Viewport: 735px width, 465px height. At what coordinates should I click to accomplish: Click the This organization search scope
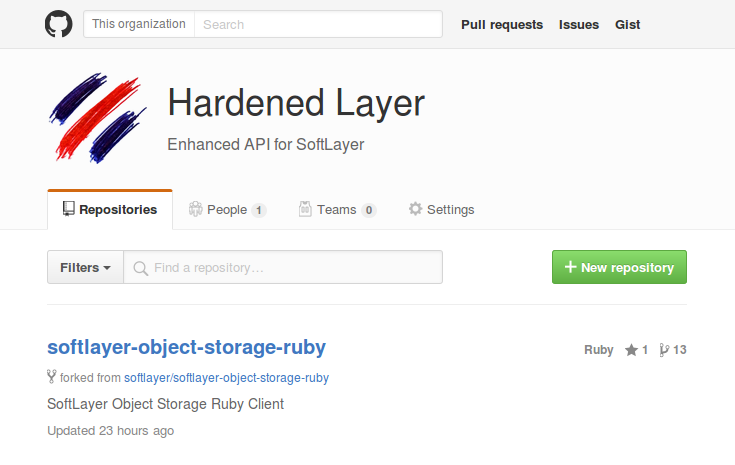(x=139, y=24)
